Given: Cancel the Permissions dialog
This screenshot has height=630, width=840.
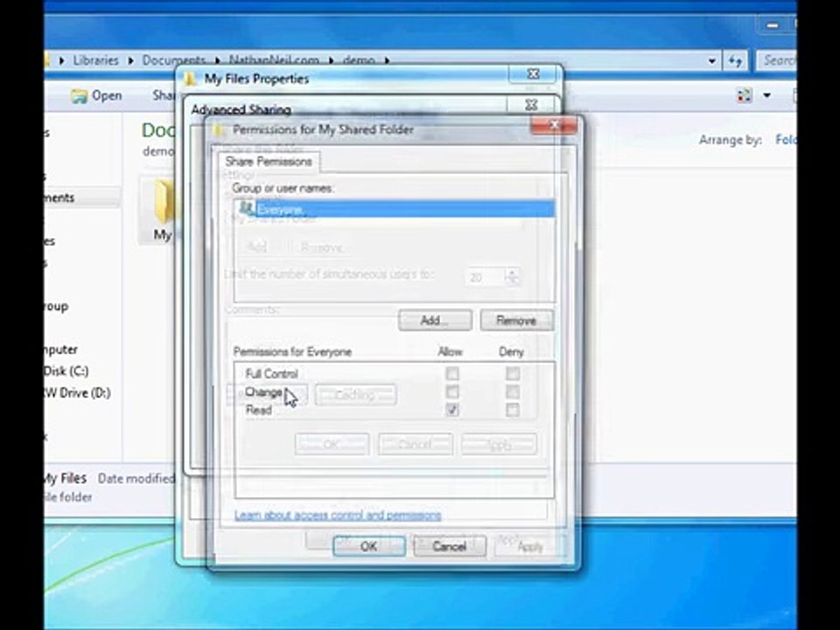Looking at the screenshot, I should click(x=450, y=546).
